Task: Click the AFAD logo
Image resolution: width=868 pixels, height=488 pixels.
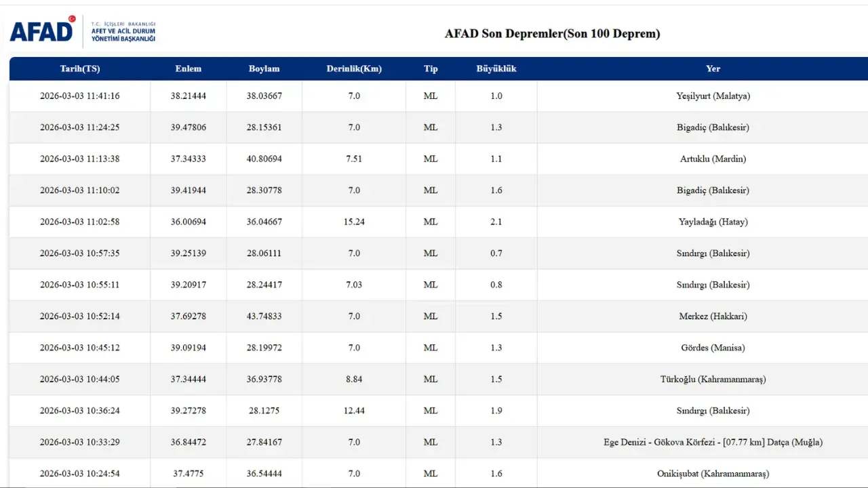Action: pos(42,31)
